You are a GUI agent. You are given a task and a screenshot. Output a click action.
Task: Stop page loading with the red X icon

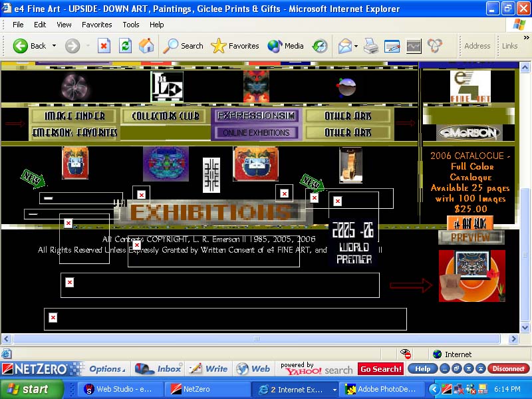coord(104,46)
